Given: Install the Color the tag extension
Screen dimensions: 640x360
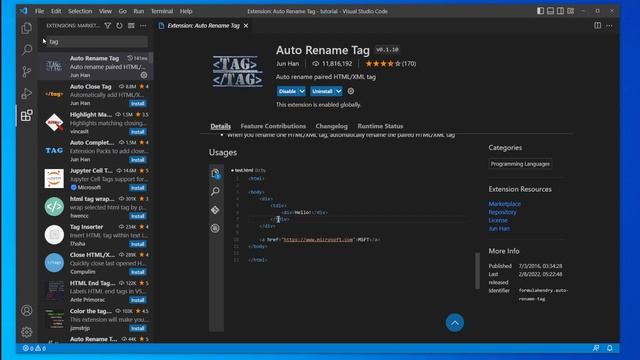Looking at the screenshot, I should click(138, 328).
